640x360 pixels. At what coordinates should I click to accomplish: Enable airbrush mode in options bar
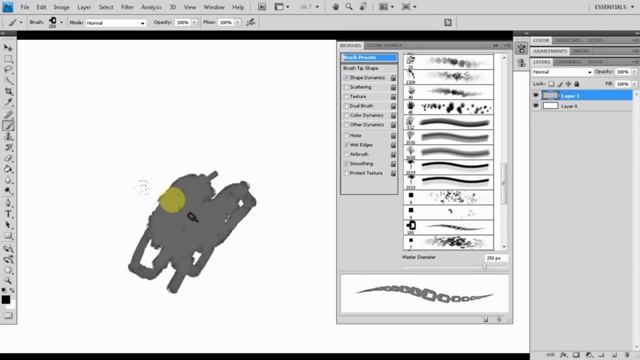coord(251,22)
